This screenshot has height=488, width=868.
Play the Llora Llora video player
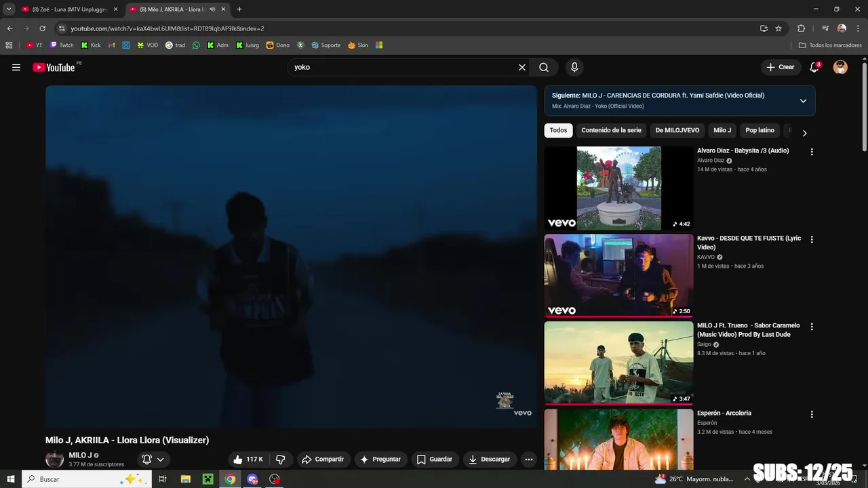pos(291,257)
